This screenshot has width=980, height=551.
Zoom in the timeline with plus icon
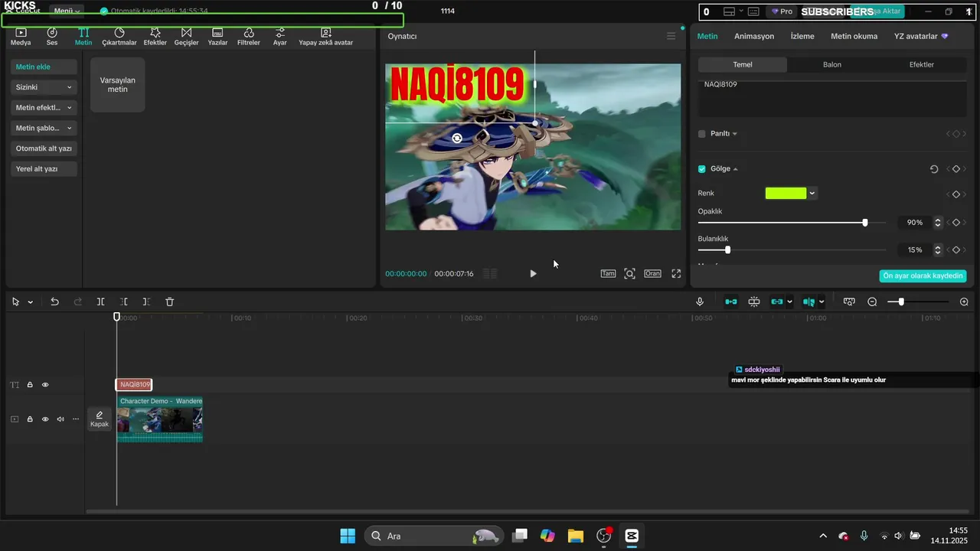[x=964, y=302]
